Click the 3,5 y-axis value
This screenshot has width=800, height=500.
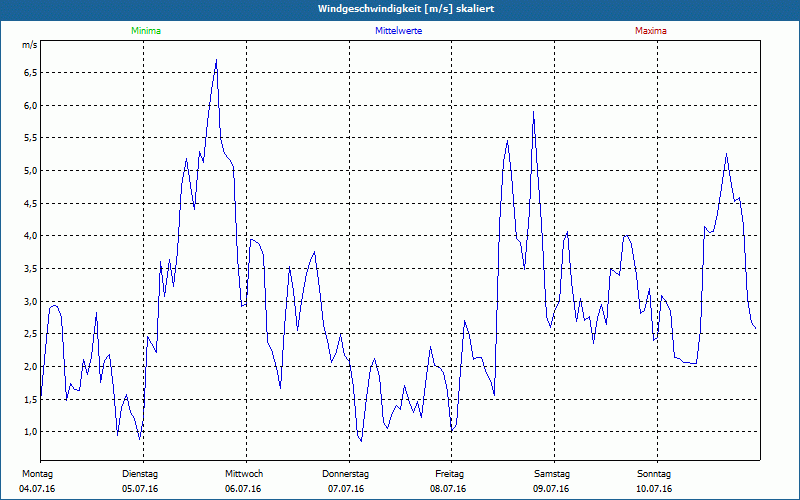[x=31, y=268]
